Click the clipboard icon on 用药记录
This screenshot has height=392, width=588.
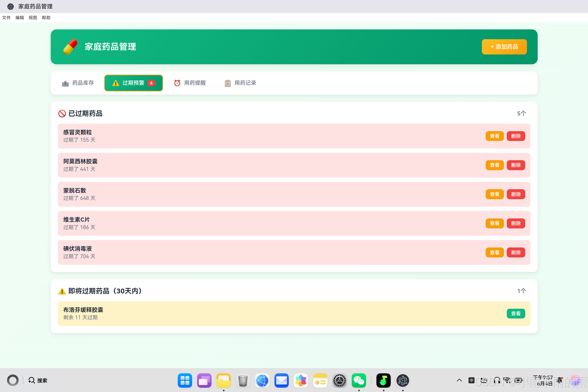coord(227,83)
